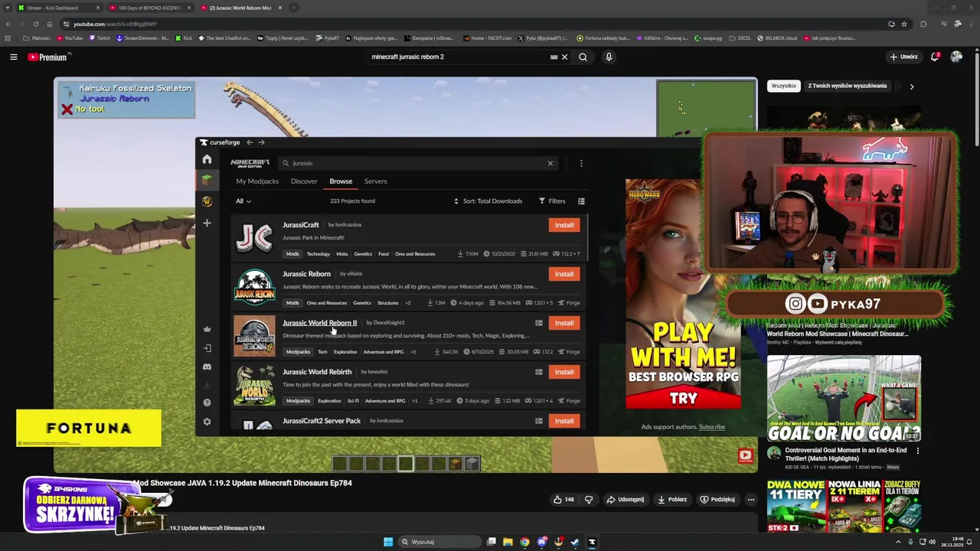Open the Discover tab
The width and height of the screenshot is (980, 551).
point(304,181)
